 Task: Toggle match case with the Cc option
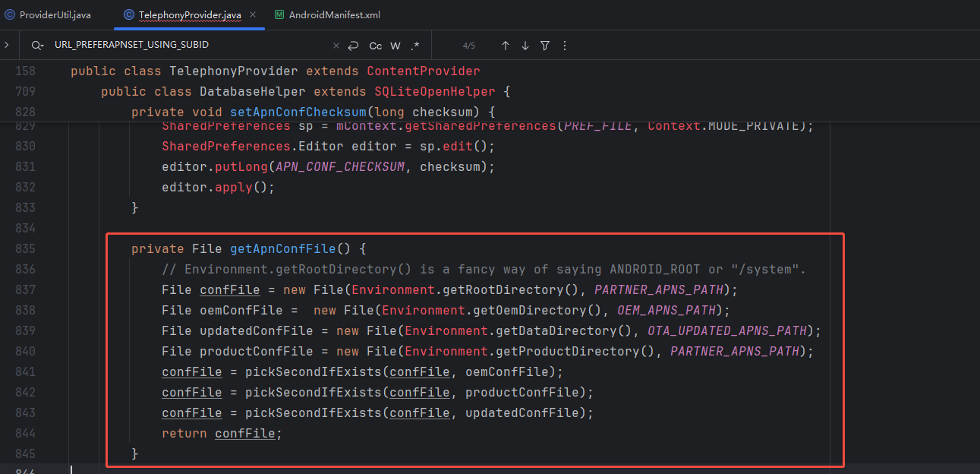pos(375,46)
